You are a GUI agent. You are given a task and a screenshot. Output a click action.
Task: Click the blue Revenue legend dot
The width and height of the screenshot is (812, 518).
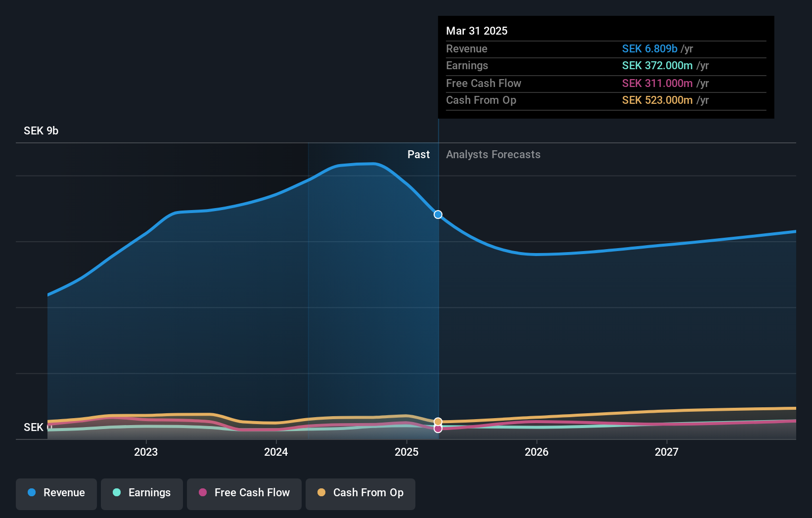point(32,492)
